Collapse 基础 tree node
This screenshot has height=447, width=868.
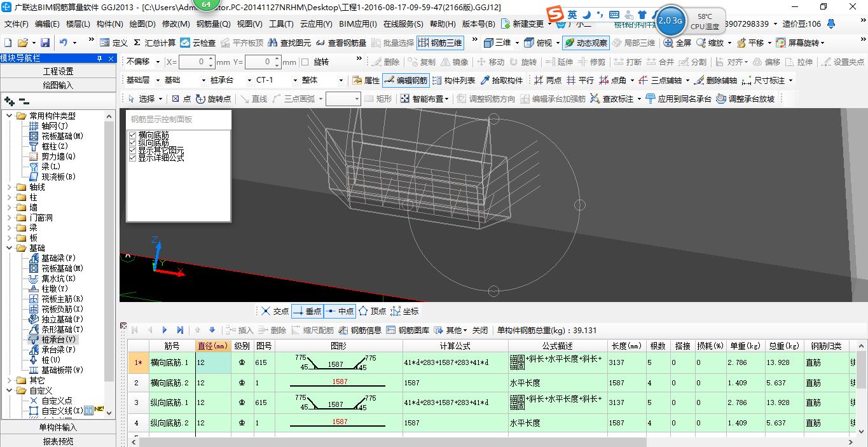(x=10, y=248)
